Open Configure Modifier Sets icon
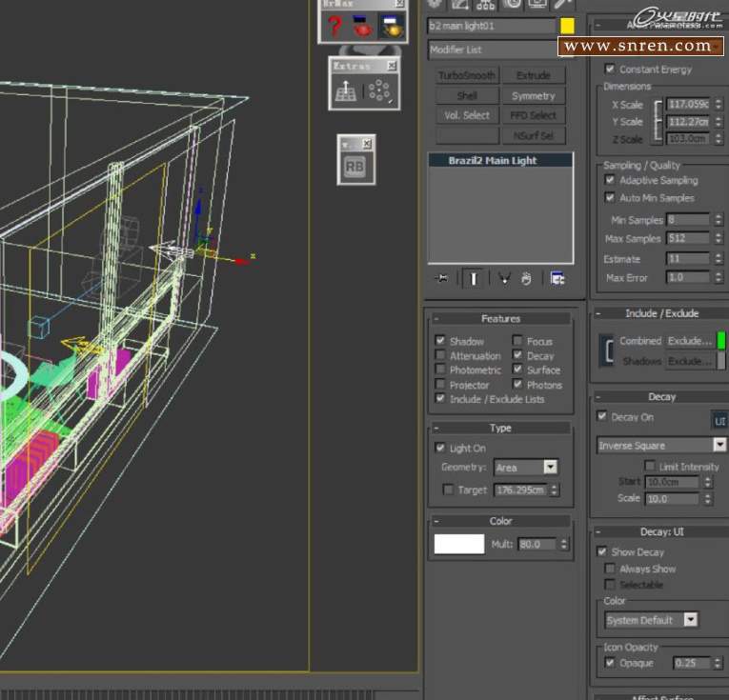The image size is (729, 700). (x=557, y=278)
